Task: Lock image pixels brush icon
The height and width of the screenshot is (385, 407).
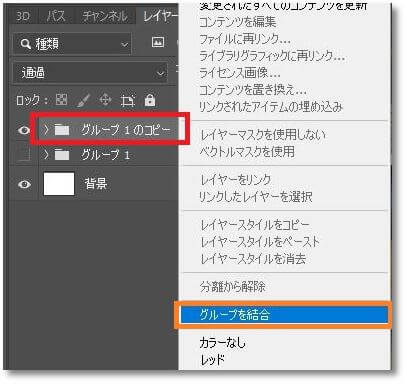Action: point(83,100)
